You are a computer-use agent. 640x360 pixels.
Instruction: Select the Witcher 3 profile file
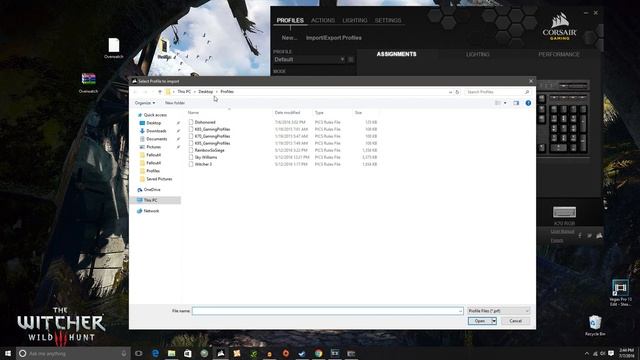click(x=203, y=164)
